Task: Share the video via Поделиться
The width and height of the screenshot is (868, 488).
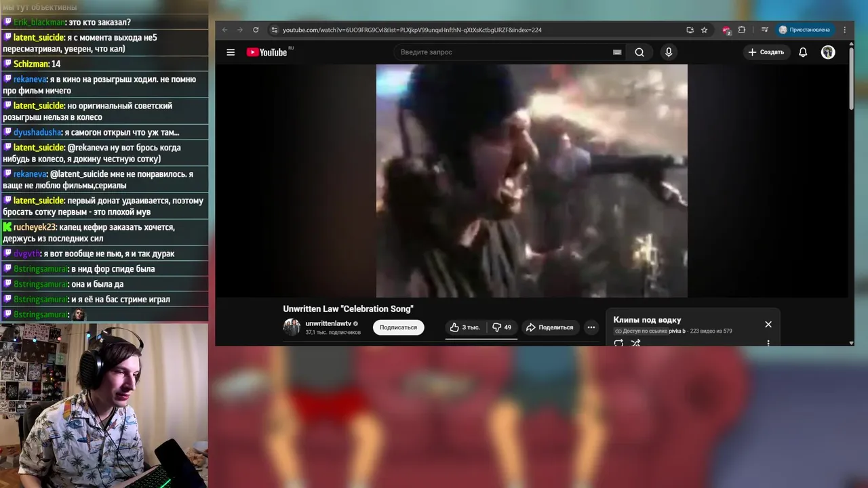Action: 550,327
